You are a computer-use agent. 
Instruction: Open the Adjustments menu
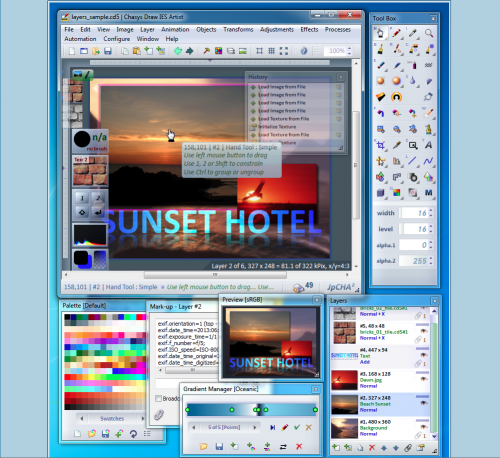tap(277, 29)
